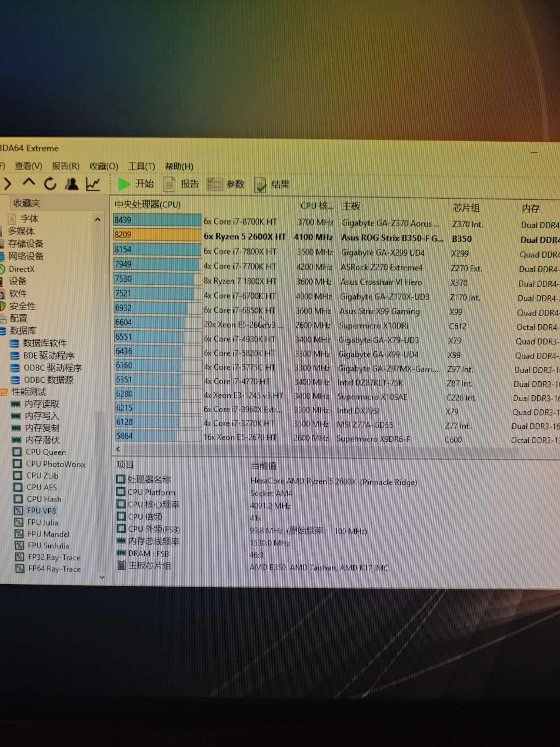Open the 帮助(H) menu
This screenshot has height=747, width=560.
(x=179, y=167)
